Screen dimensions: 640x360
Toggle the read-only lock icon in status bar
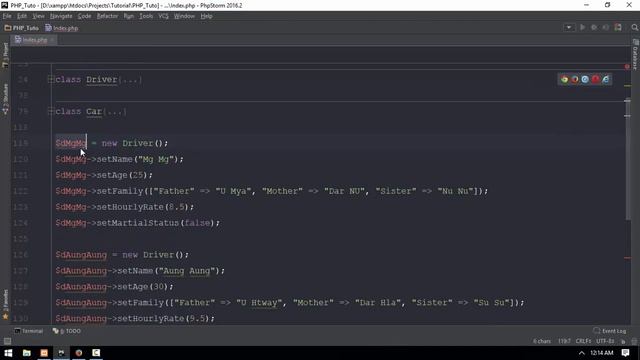(623, 341)
